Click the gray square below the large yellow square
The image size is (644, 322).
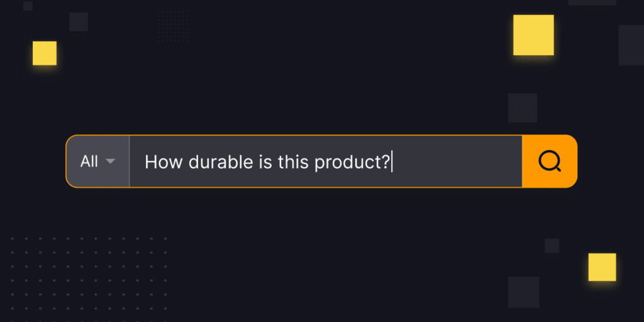pos(522,108)
